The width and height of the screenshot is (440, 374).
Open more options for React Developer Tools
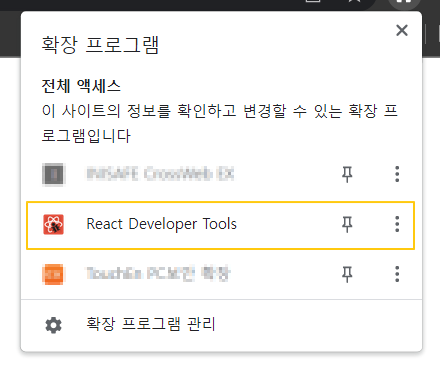click(x=397, y=224)
